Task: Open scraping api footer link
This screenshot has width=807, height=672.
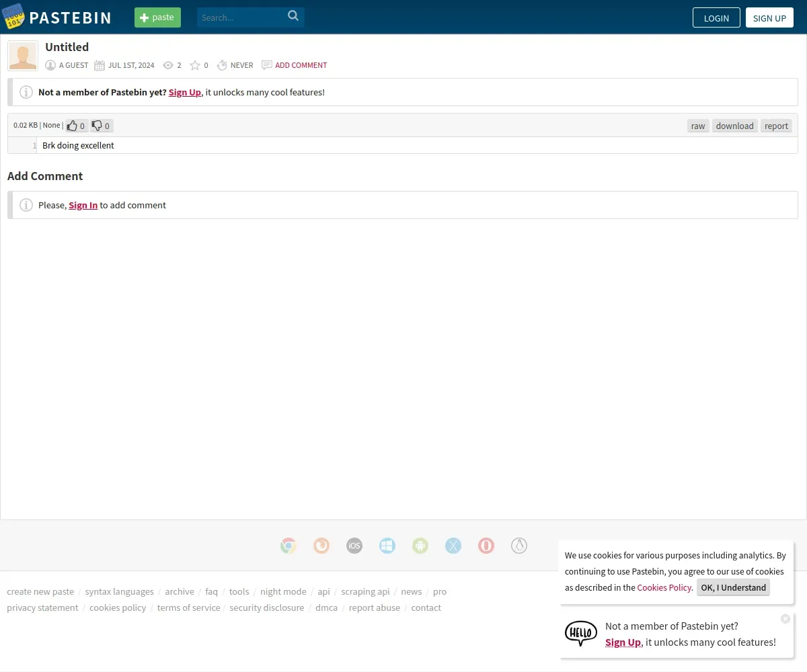Action: click(x=365, y=591)
